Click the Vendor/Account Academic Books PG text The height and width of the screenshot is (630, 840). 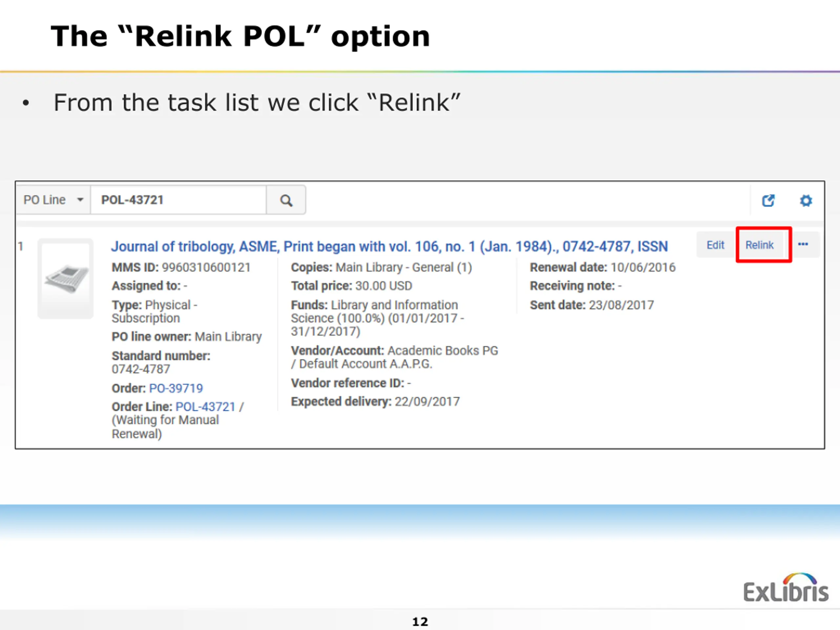pyautogui.click(x=394, y=357)
